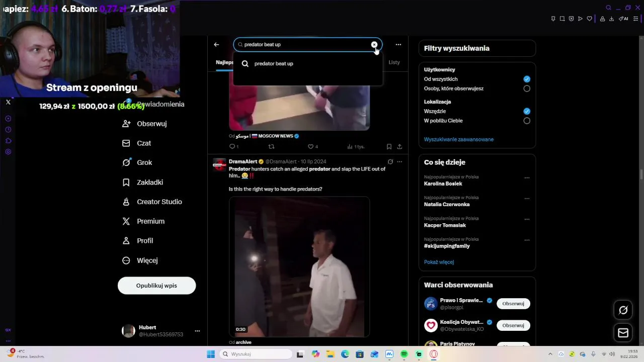The height and width of the screenshot is (362, 644).
Task: Follow Koalicja Obywatelska with Obserwuj
Action: click(513, 325)
